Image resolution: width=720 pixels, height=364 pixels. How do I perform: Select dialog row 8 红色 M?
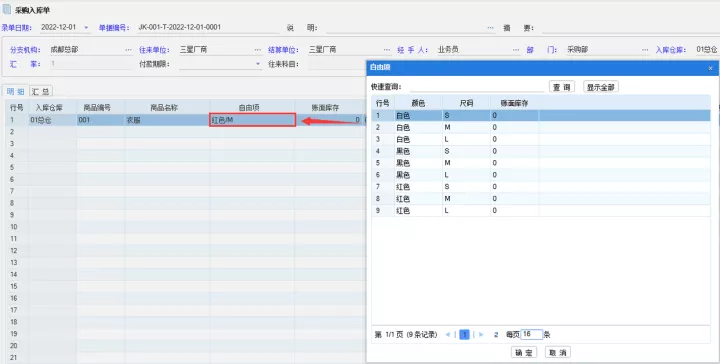pos(541,199)
